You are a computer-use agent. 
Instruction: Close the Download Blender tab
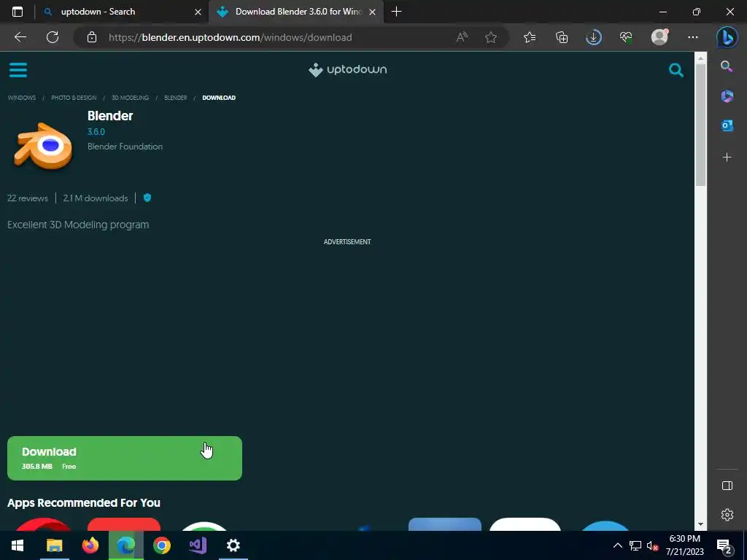(373, 12)
